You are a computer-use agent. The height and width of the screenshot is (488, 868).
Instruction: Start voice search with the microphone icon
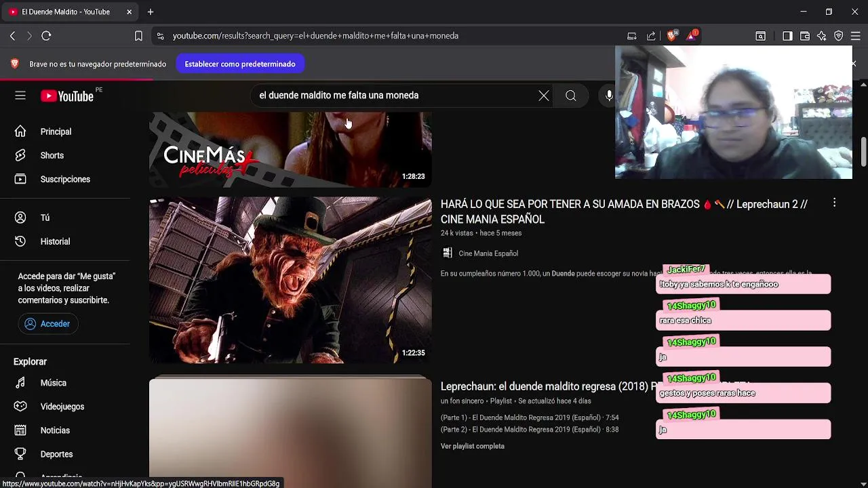pyautogui.click(x=608, y=96)
